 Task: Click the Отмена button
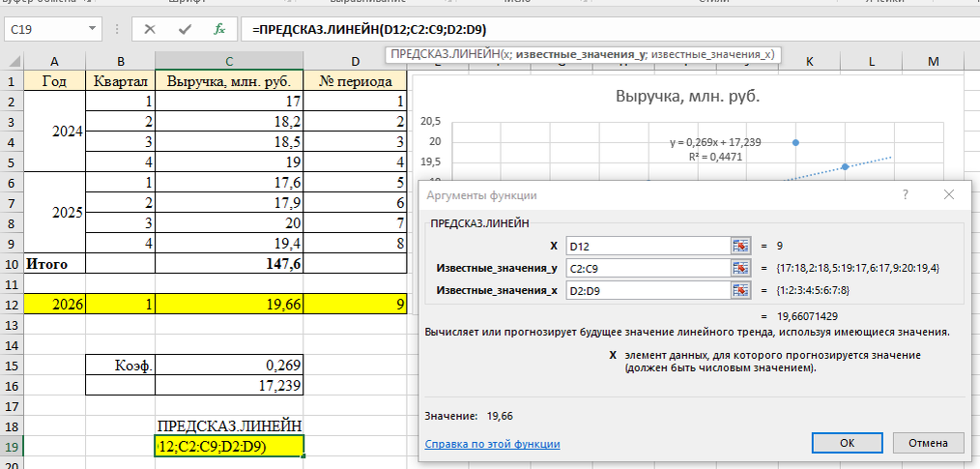[x=928, y=443]
